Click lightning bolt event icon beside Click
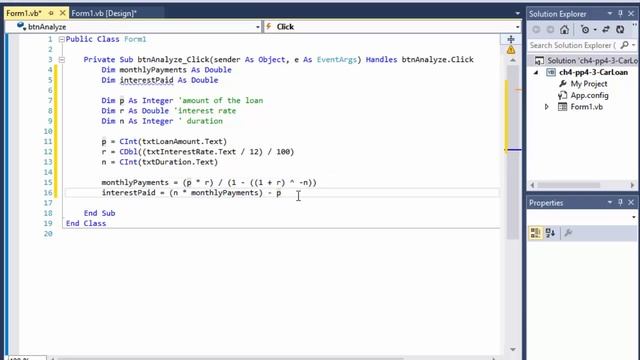Viewport: 640px width, 360px height. (269, 27)
